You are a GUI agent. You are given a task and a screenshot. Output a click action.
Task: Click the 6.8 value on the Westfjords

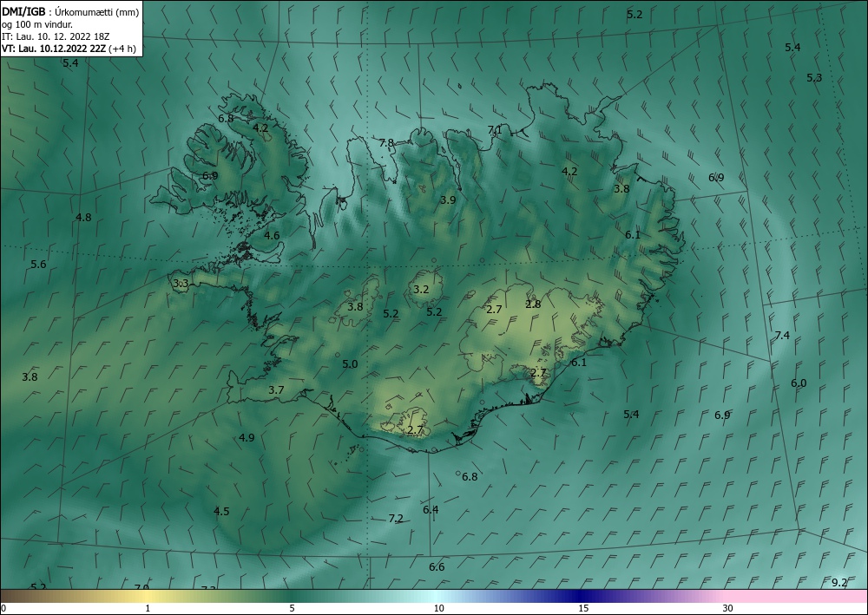[226, 119]
